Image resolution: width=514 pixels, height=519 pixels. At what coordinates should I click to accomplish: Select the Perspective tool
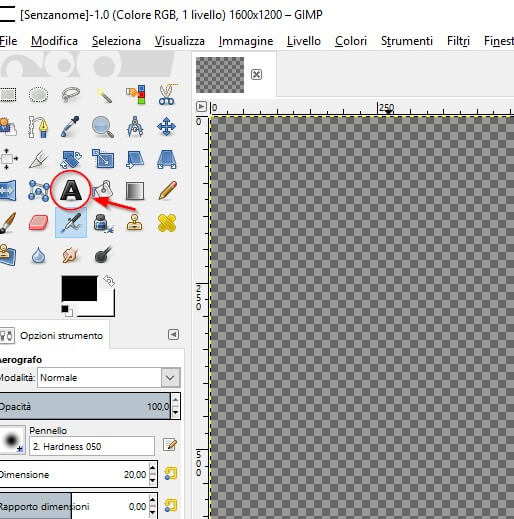pos(167,159)
